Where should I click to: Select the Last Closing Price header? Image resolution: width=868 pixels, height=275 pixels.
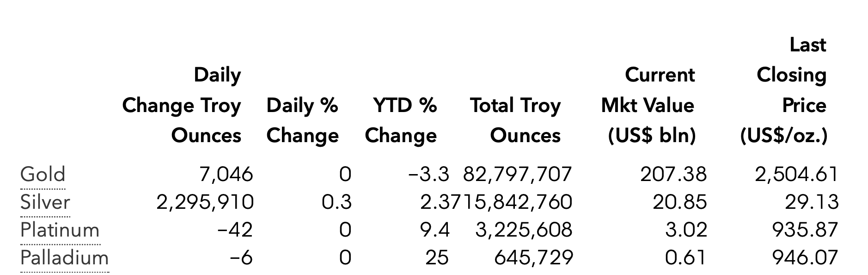[x=784, y=90]
